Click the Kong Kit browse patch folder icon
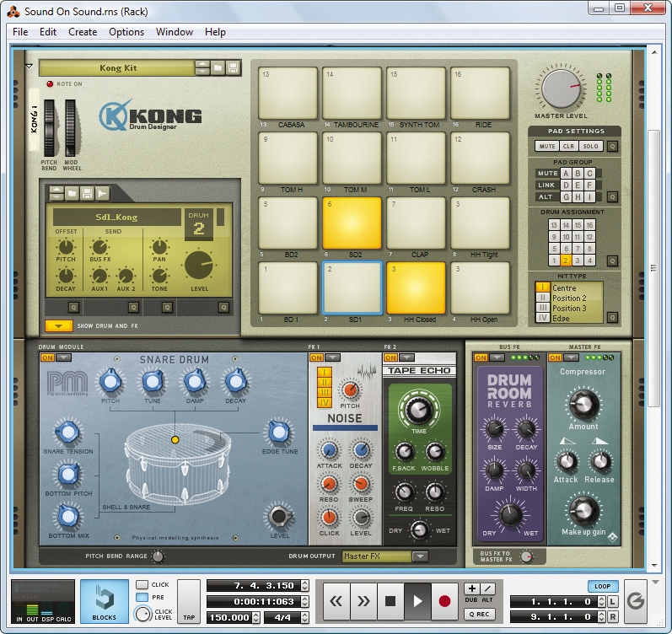Viewport: 672px width, 634px height. coord(218,67)
